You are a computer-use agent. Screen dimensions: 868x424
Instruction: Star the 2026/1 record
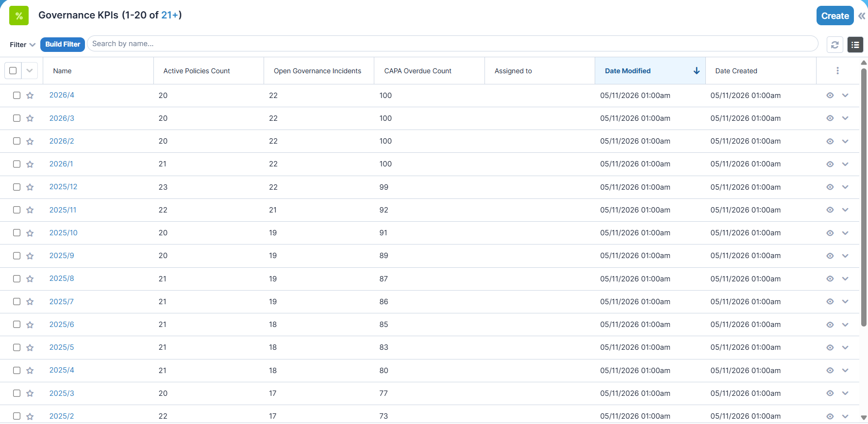pyautogui.click(x=30, y=164)
